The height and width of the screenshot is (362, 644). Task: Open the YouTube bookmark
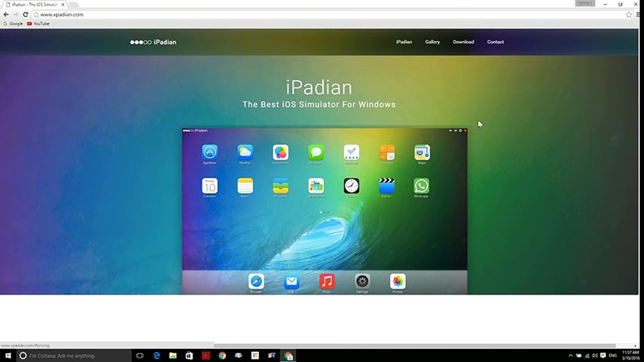click(x=38, y=24)
